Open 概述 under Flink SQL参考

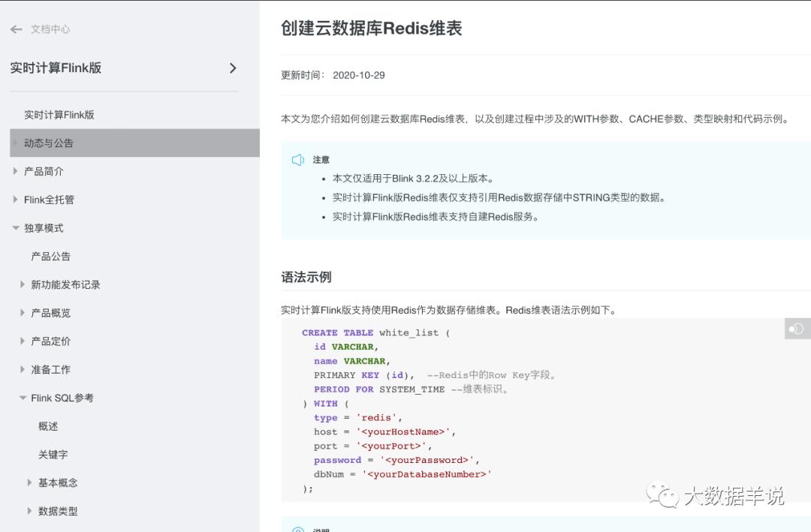pos(48,426)
